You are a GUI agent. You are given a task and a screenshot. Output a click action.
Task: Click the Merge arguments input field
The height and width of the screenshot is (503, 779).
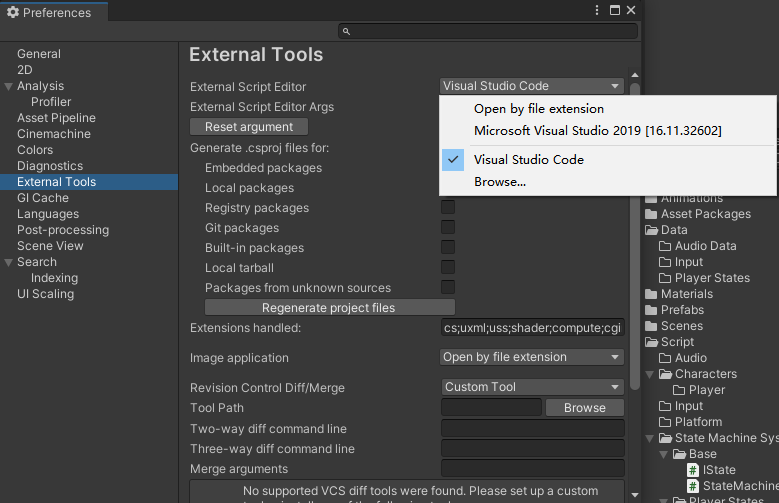[533, 468]
